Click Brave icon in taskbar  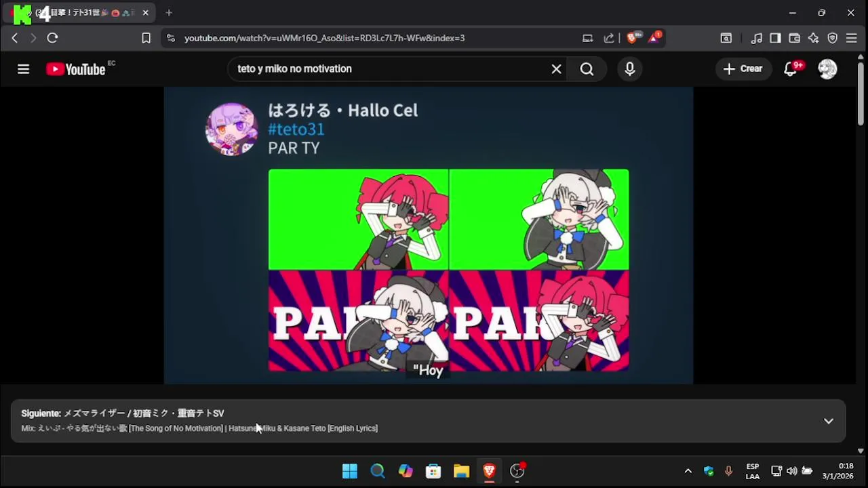[x=489, y=471]
